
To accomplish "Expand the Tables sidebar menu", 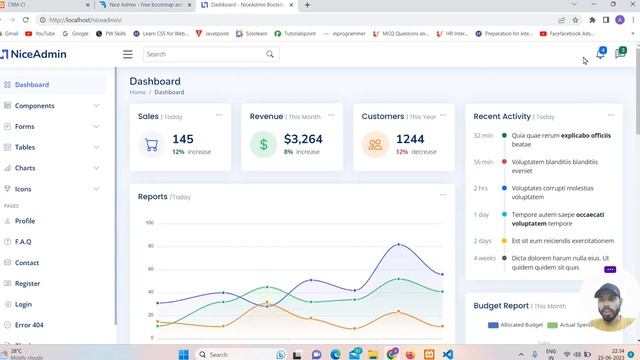I will (x=53, y=147).
